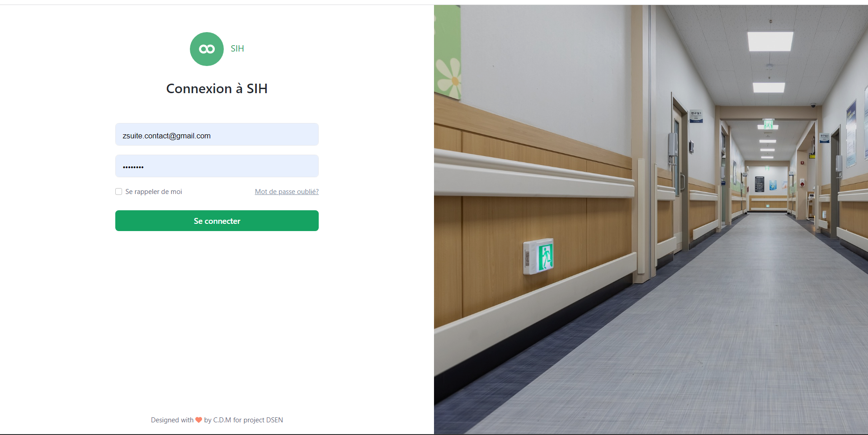Click the 'C.D.M for project DSEN' footer text
Viewport: 868px width, 435px height.
point(248,420)
